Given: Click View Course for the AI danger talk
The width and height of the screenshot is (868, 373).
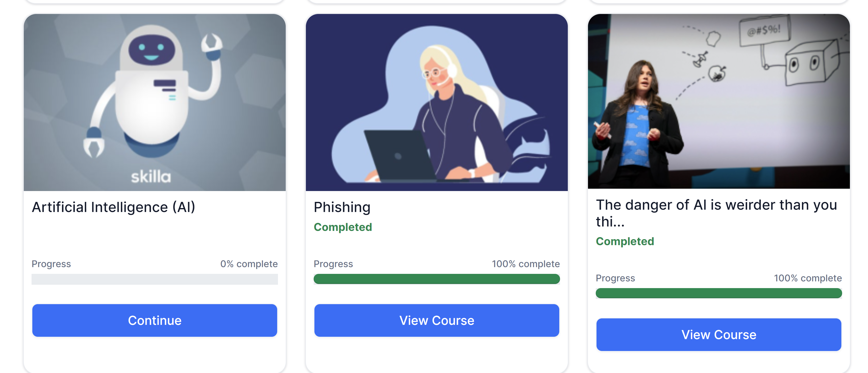Looking at the screenshot, I should [x=719, y=334].
